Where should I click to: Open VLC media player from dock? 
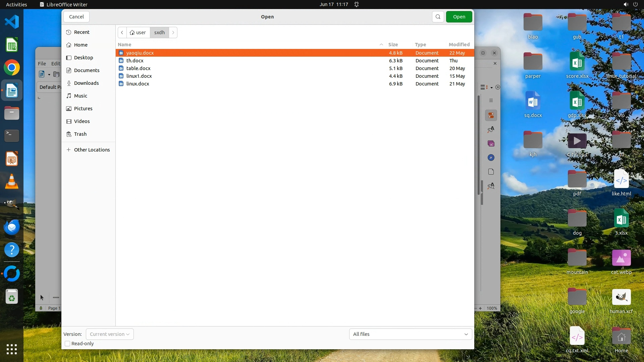[x=12, y=182]
